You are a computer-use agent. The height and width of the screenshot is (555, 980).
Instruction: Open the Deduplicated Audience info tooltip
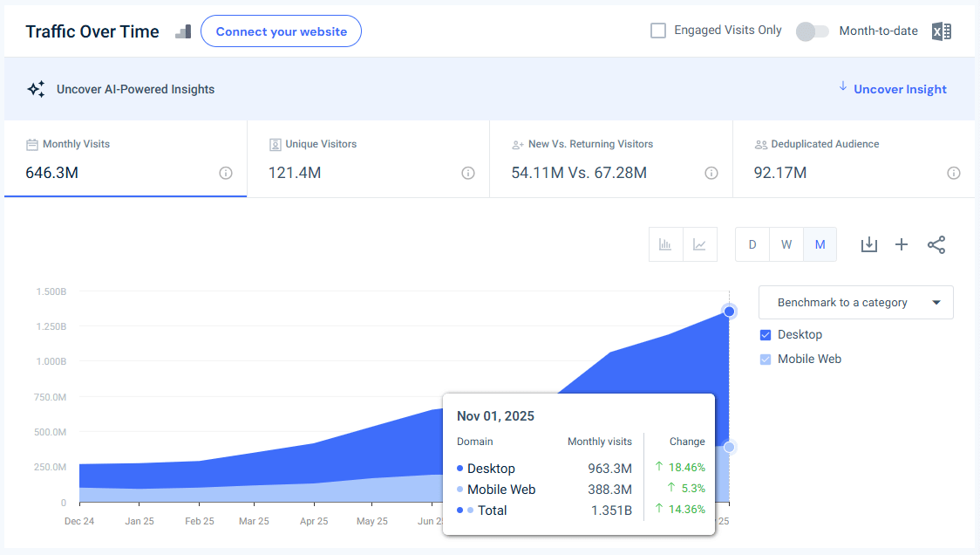953,174
